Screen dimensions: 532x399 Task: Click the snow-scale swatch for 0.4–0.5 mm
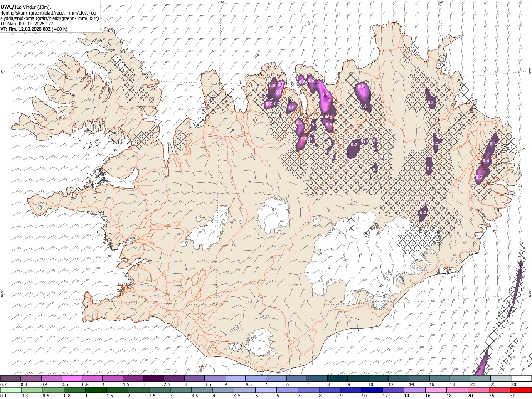click(x=51, y=378)
